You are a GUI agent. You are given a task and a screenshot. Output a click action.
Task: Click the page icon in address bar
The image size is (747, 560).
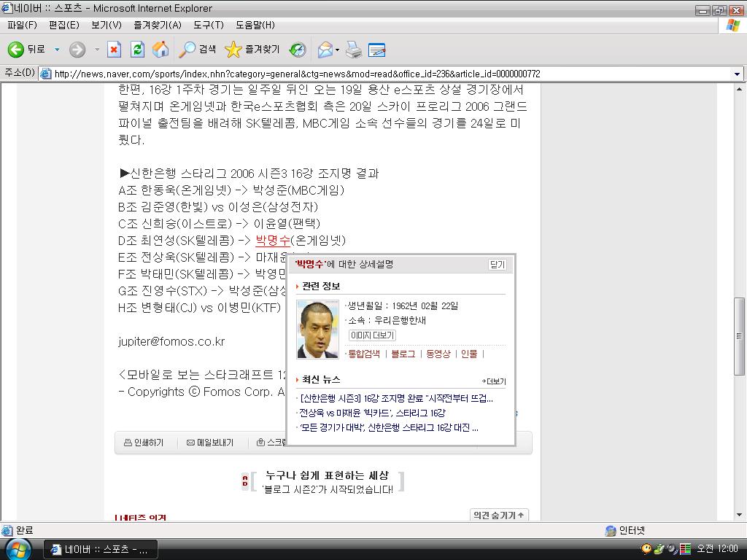pyautogui.click(x=46, y=74)
